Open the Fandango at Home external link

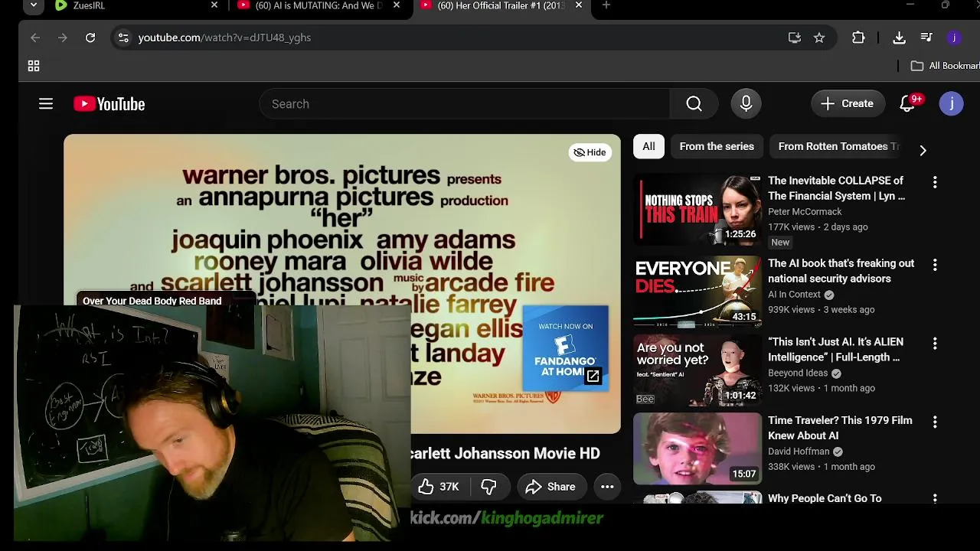(x=566, y=348)
